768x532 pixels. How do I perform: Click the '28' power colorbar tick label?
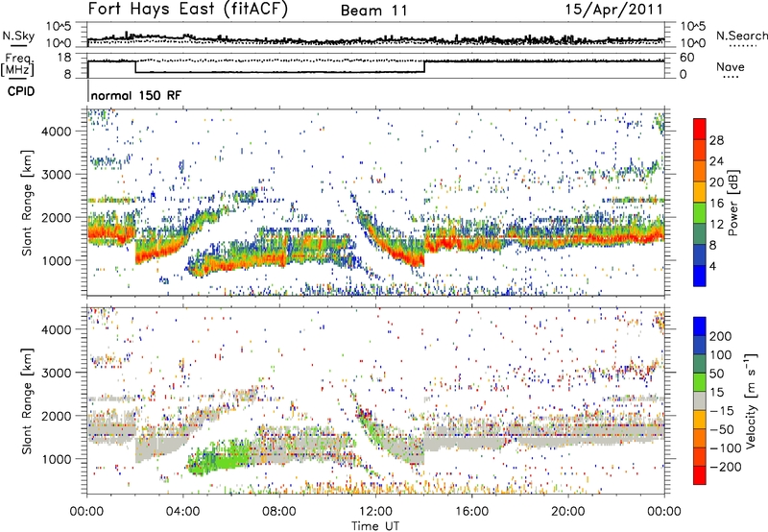click(x=716, y=140)
